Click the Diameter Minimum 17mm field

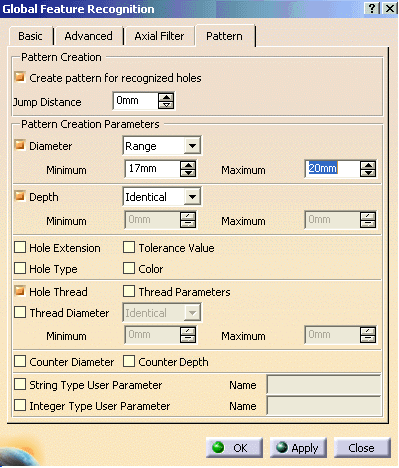[152, 169]
